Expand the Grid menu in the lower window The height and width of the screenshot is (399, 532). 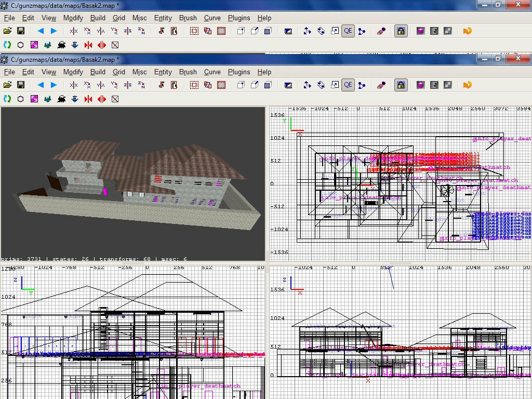pos(119,72)
